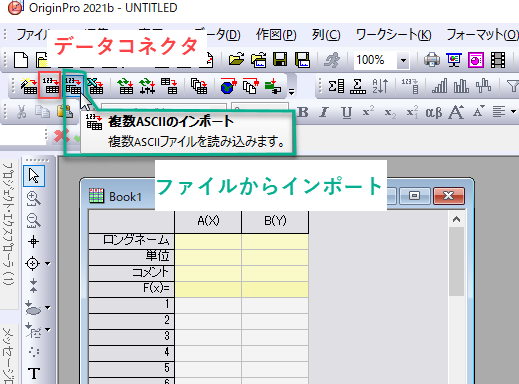Image resolution: width=519 pixels, height=384 pixels.
Task: Toggle Underline text formatting
Action: (x=347, y=113)
